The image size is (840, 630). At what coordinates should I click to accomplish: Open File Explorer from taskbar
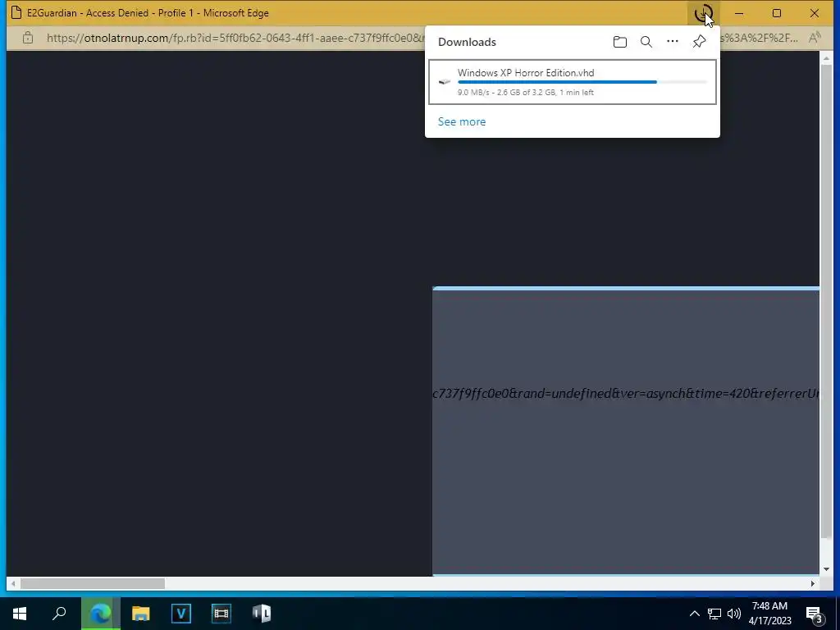(141, 614)
